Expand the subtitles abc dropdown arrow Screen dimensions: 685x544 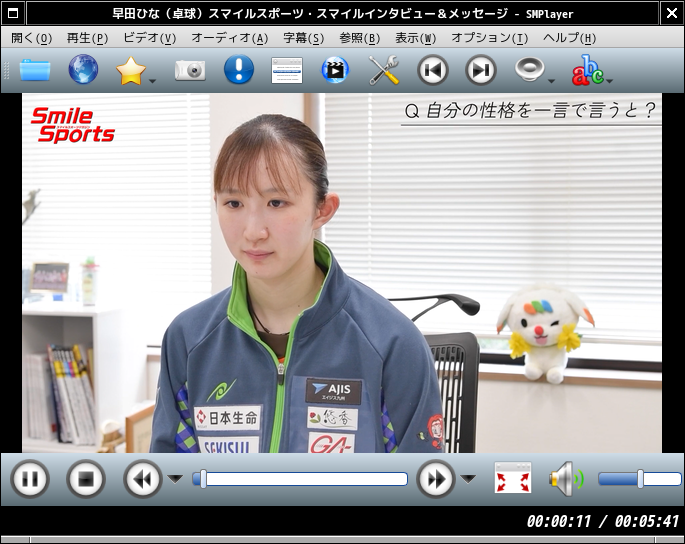coord(610,81)
